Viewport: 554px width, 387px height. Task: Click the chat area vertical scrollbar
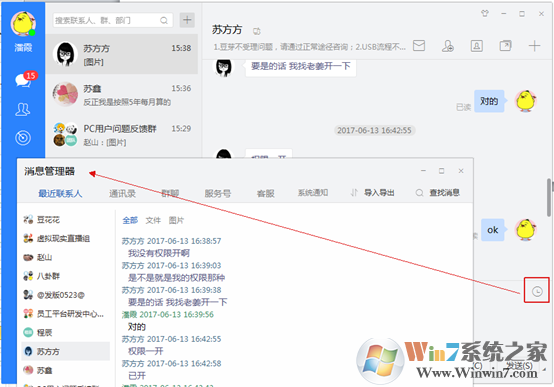coord(549,197)
